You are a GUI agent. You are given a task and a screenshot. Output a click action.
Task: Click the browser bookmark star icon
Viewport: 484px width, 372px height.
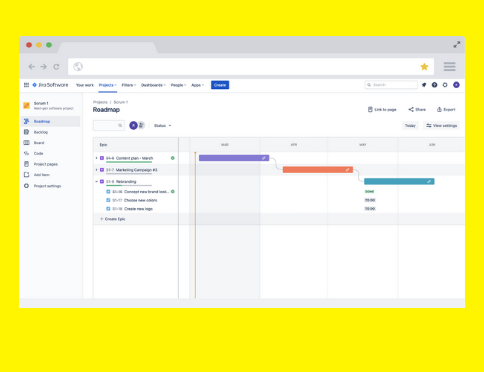pos(424,67)
